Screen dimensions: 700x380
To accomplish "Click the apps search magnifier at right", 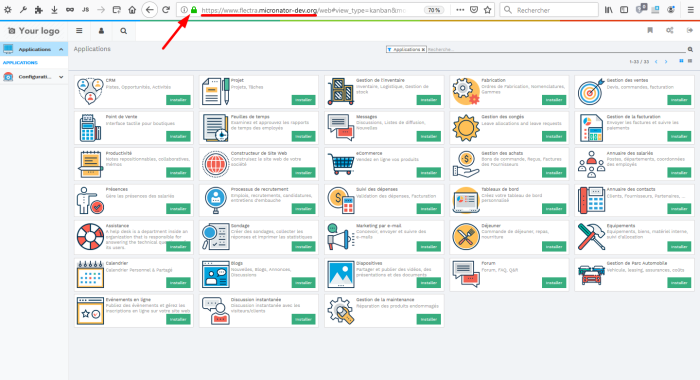I will 690,50.
